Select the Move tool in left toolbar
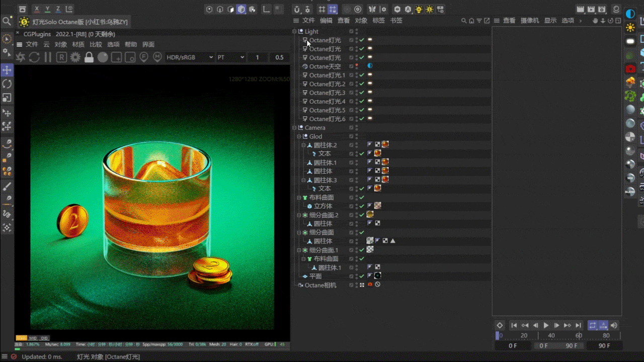 (7, 70)
